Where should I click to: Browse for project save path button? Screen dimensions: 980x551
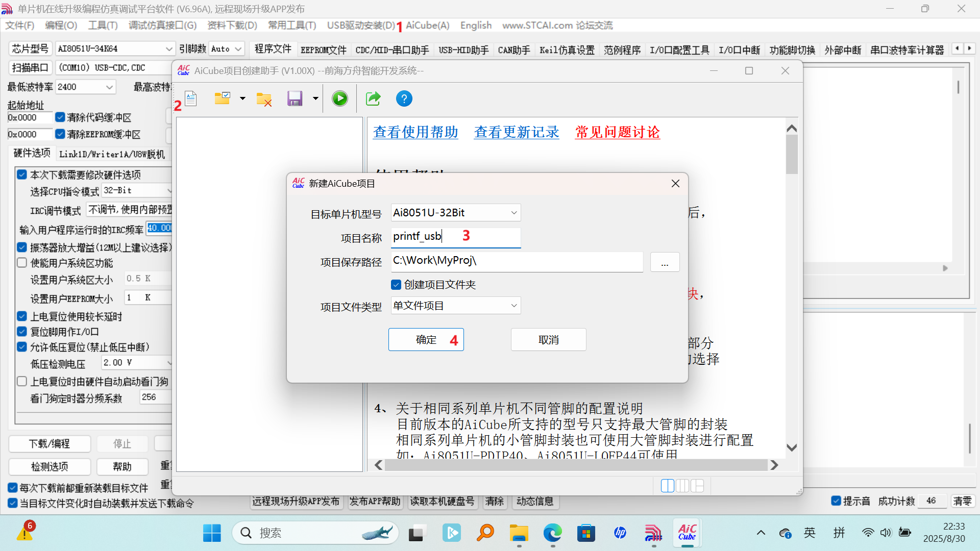(x=665, y=262)
